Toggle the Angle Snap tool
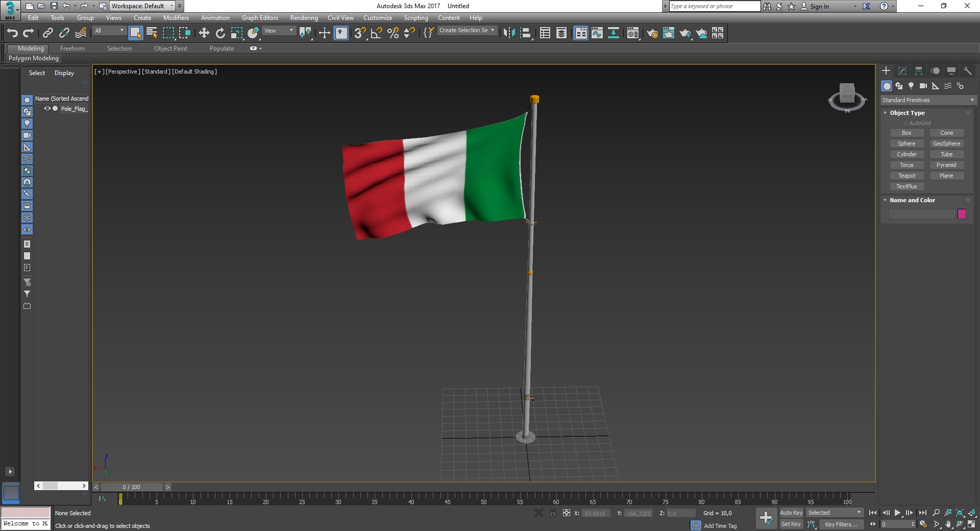The height and width of the screenshot is (531, 980). (377, 33)
